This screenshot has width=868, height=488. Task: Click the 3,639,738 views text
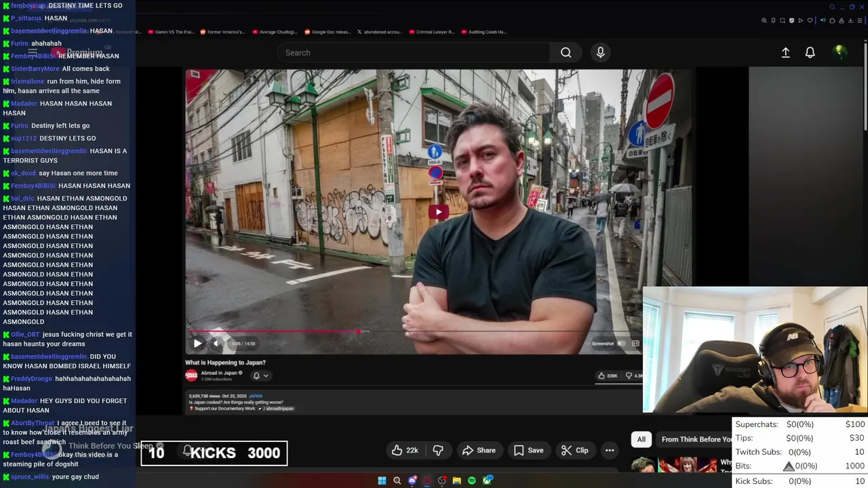click(x=205, y=396)
